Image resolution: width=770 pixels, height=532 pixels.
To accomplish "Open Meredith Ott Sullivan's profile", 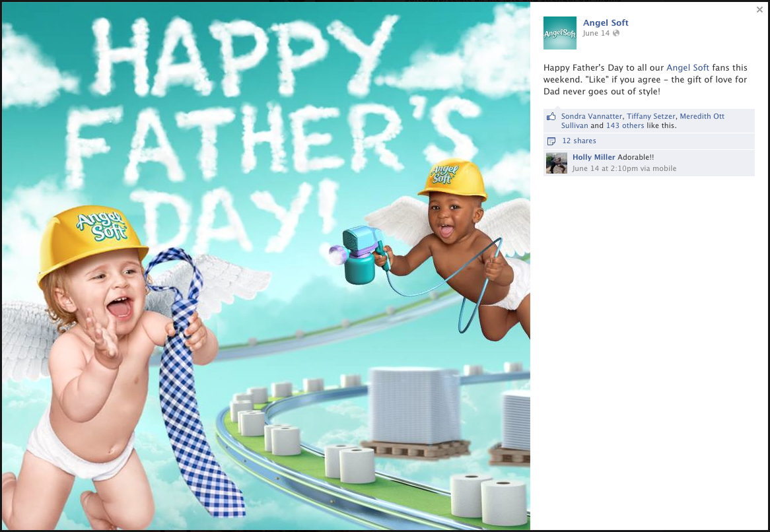I will pos(643,121).
